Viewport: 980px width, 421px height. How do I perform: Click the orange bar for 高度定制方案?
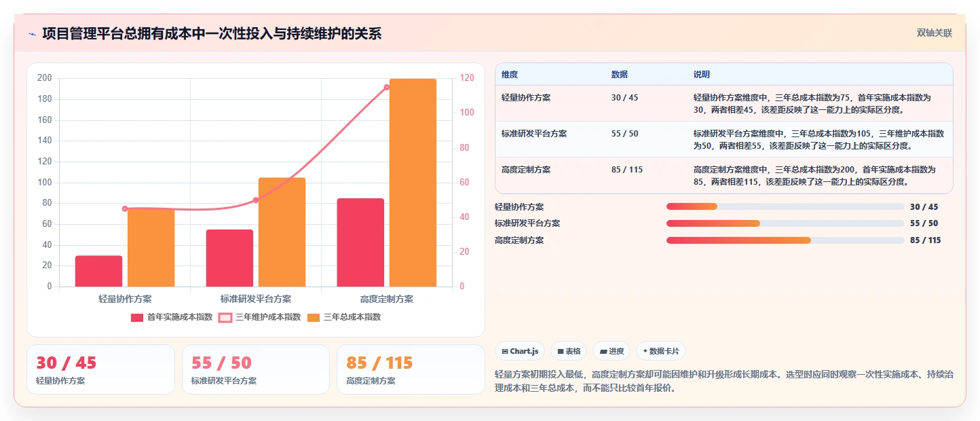coord(413,183)
